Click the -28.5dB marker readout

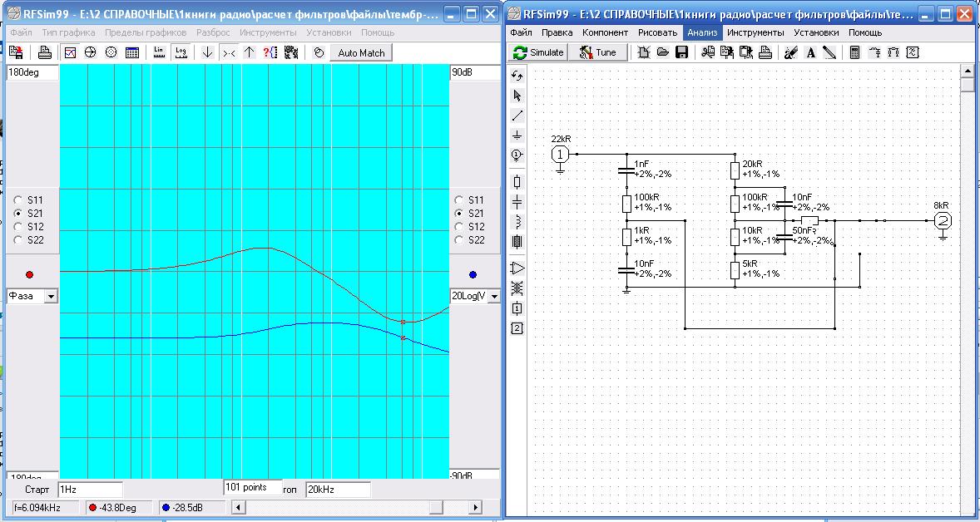click(192, 508)
